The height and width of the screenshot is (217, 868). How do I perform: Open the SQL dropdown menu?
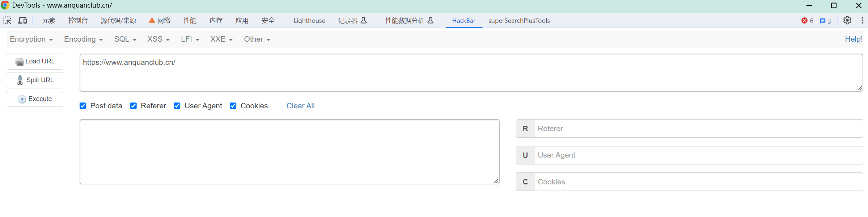pos(125,39)
